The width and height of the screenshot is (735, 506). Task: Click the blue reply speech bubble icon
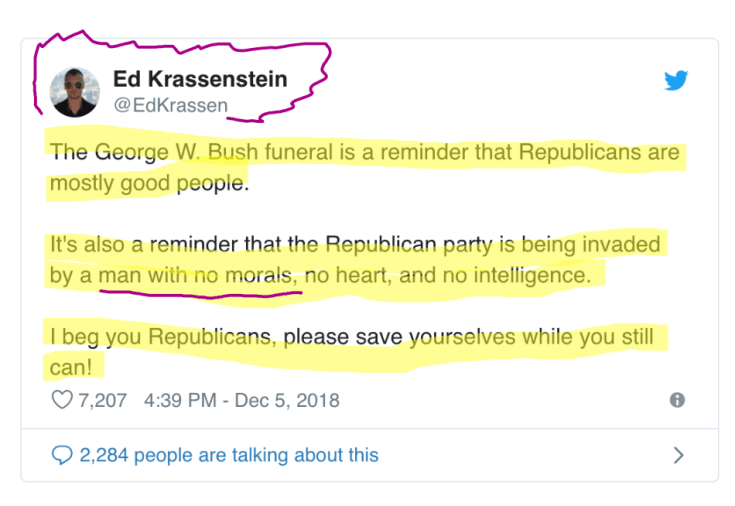click(x=62, y=455)
